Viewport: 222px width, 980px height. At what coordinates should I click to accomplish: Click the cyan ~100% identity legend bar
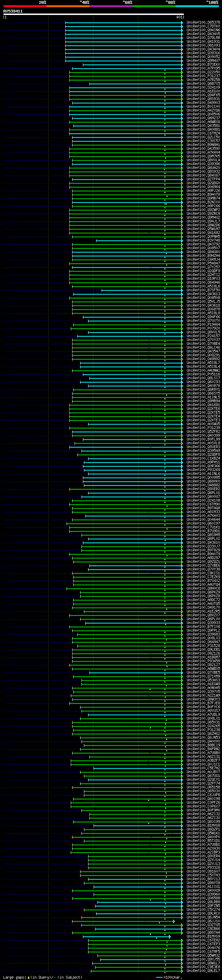pos(197,7)
